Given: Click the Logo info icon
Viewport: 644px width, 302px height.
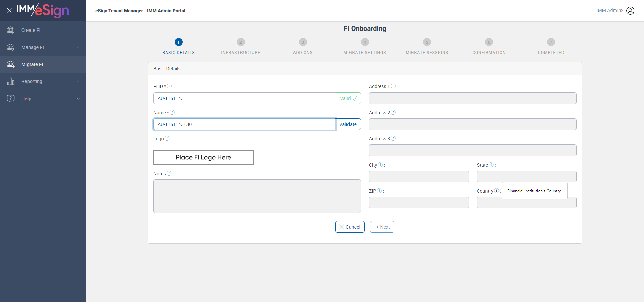Looking at the screenshot, I should [x=167, y=138].
